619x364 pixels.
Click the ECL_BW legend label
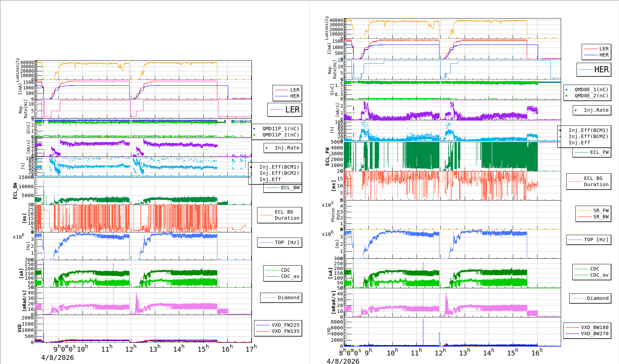coord(290,187)
